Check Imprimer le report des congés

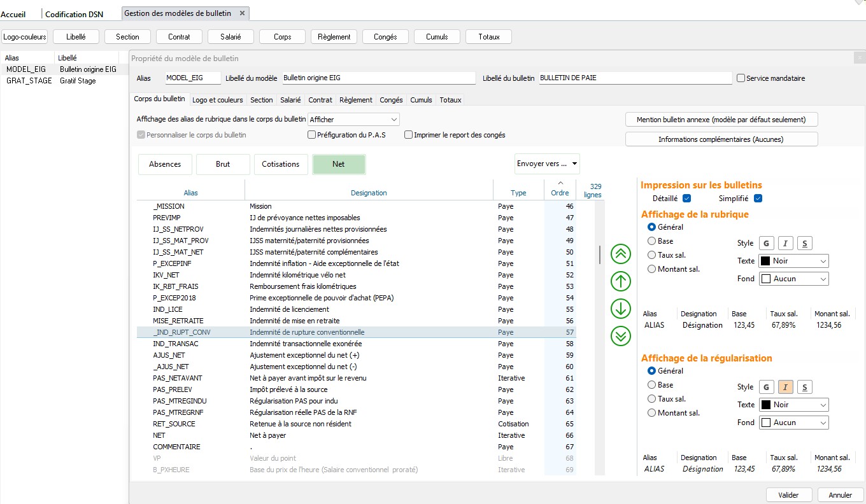coord(409,135)
